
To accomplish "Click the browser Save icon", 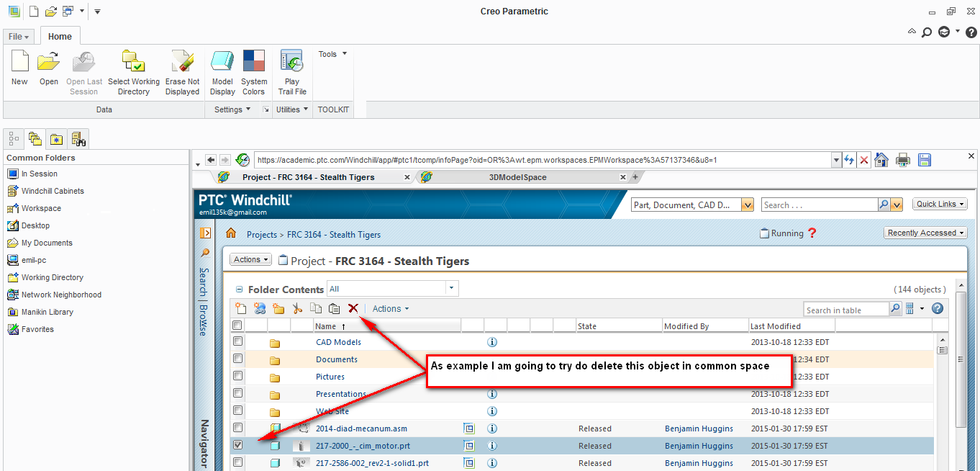I will pyautogui.click(x=925, y=160).
